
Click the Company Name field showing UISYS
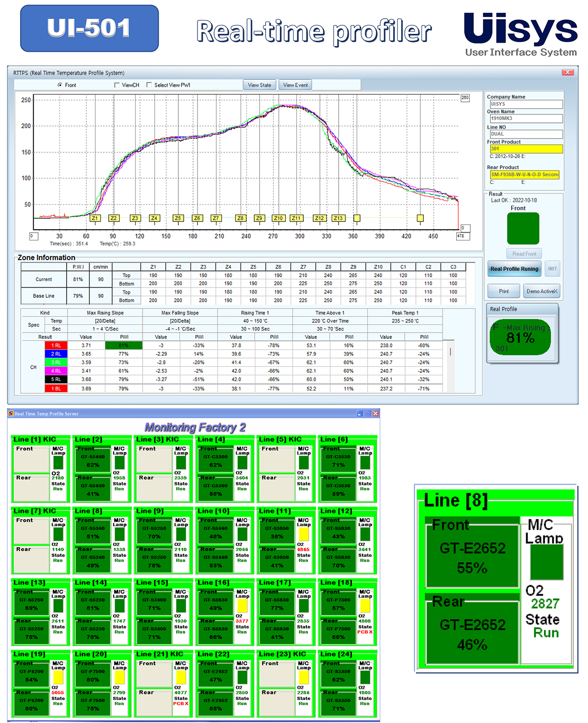[526, 104]
